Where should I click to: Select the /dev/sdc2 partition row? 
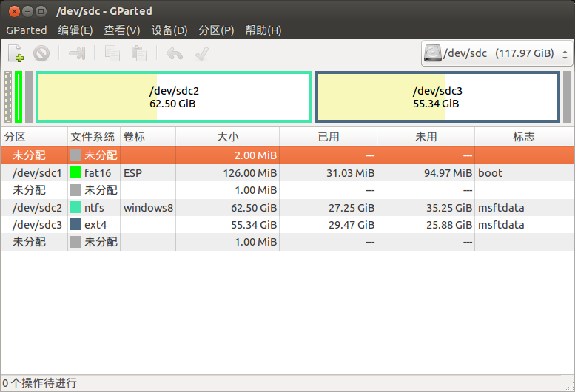coord(287,208)
